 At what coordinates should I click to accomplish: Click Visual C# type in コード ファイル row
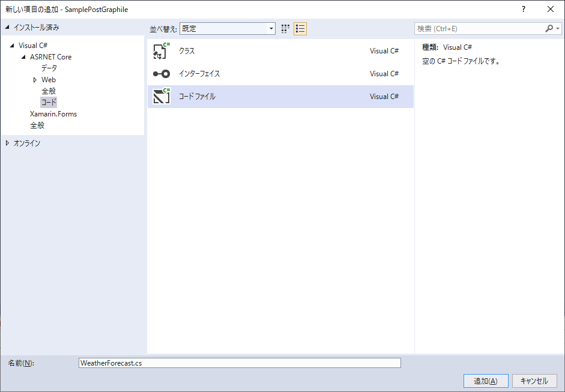pos(384,97)
